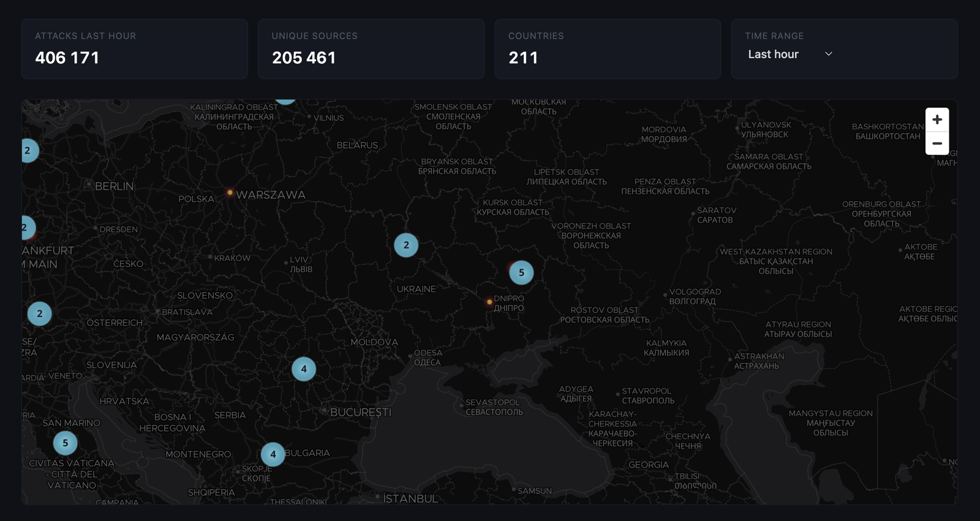
Task: Click the VILNIUS map label
Action: coord(329,118)
